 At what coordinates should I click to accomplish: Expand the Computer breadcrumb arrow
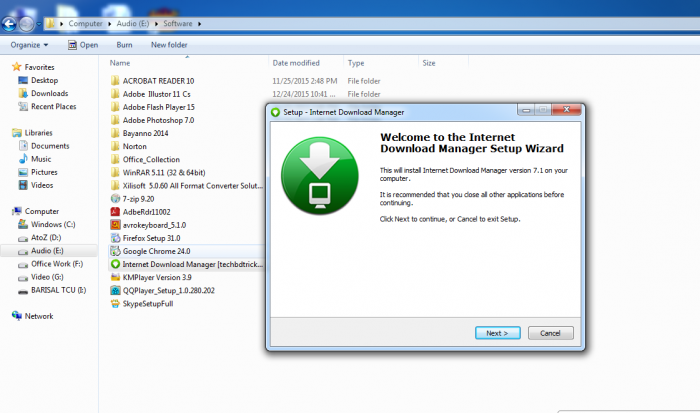(109, 24)
